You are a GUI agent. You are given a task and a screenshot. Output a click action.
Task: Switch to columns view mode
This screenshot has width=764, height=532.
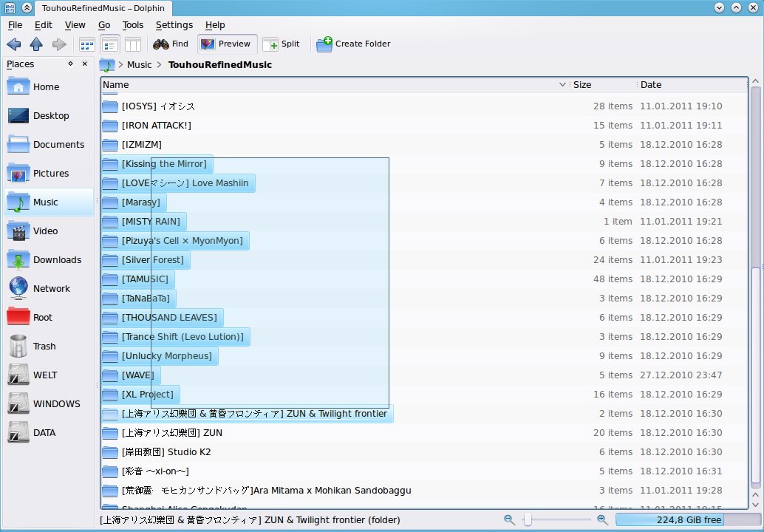coord(132,44)
